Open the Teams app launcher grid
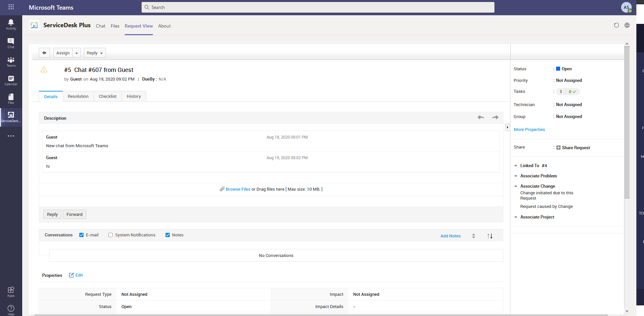644x316 pixels. (11, 7)
